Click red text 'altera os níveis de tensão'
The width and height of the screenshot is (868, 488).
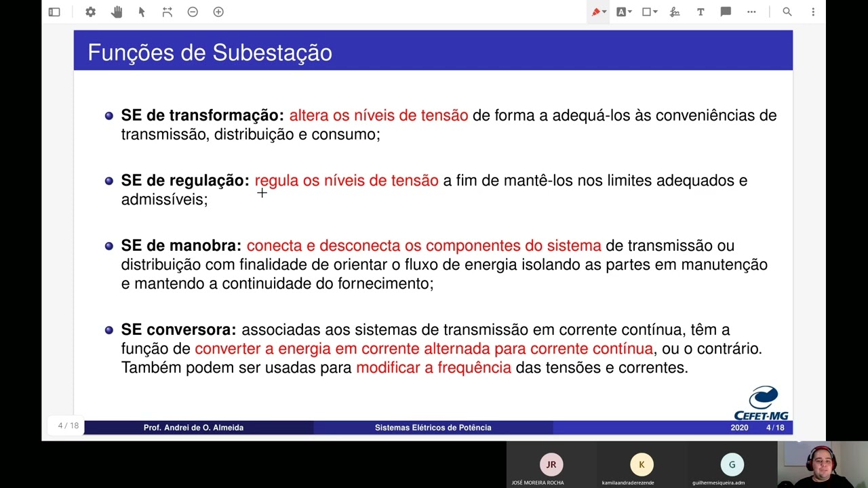[378, 115]
